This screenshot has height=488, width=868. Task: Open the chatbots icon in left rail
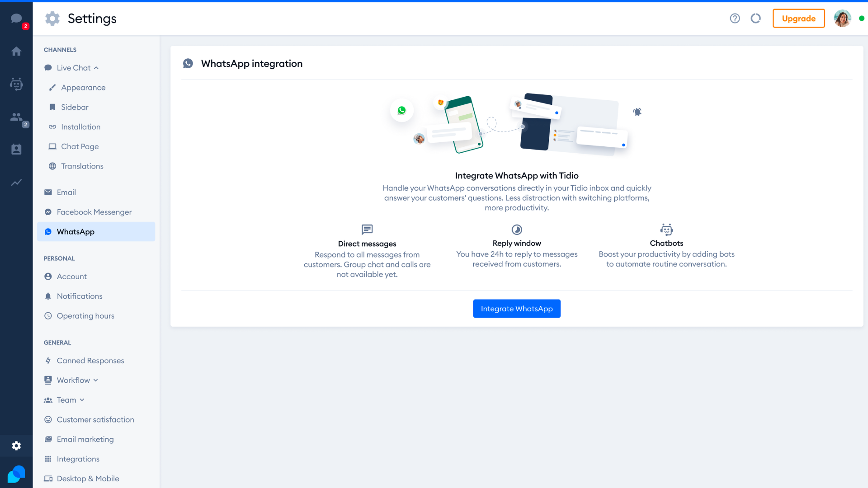[x=16, y=84]
